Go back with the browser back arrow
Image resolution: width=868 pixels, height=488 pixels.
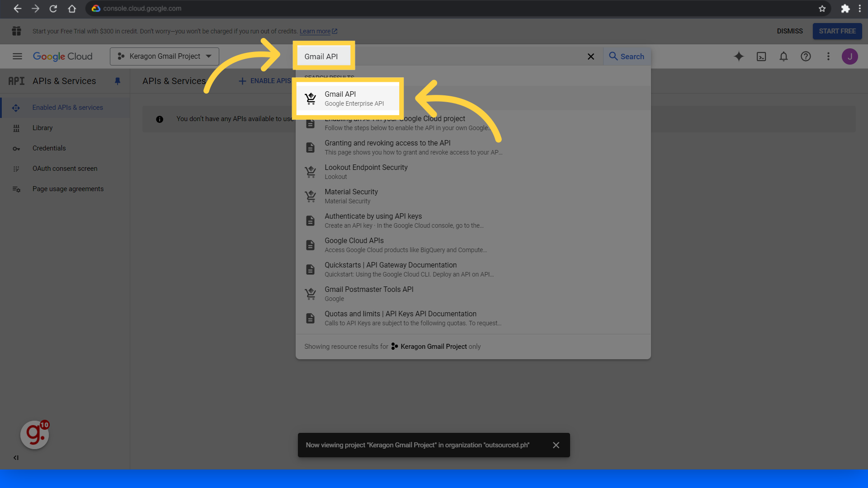[17, 9]
